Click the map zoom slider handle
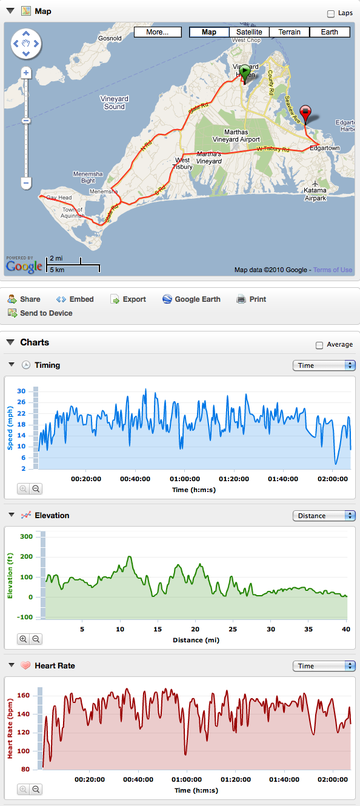360x806 pixels. click(26, 120)
